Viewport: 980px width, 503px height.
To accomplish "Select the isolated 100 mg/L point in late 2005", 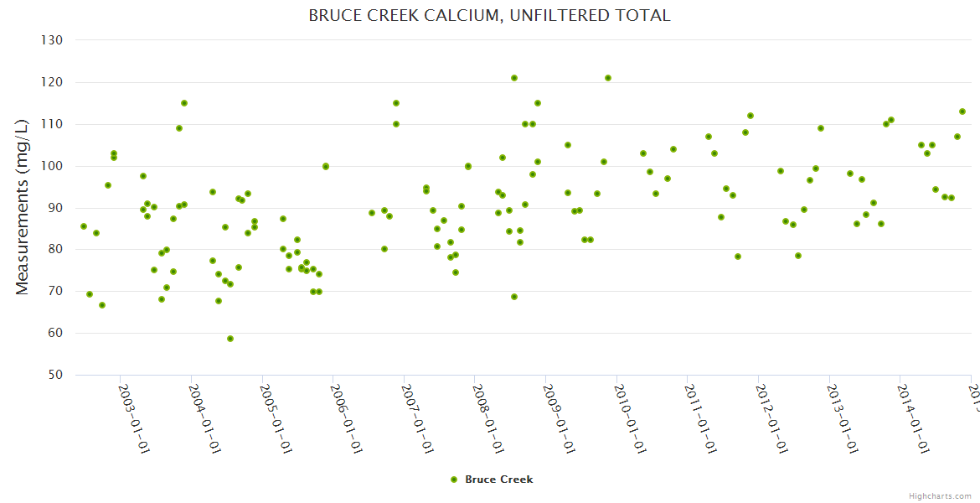I will [326, 166].
